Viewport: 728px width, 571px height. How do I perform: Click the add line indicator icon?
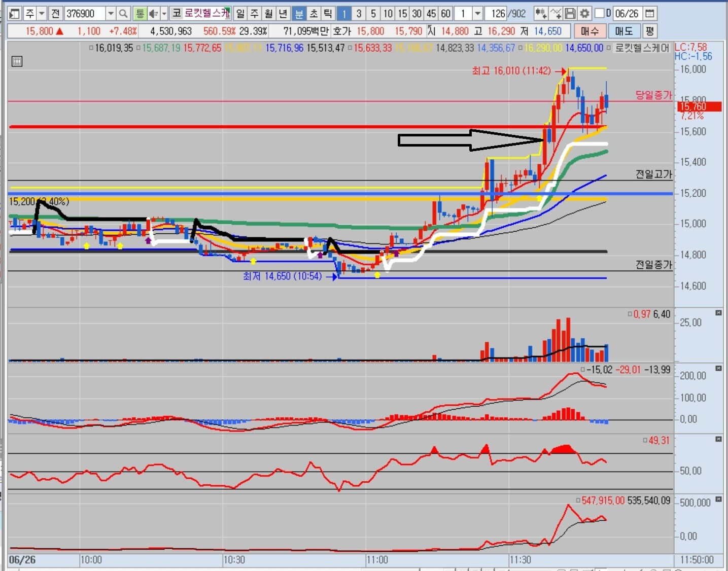(x=556, y=14)
